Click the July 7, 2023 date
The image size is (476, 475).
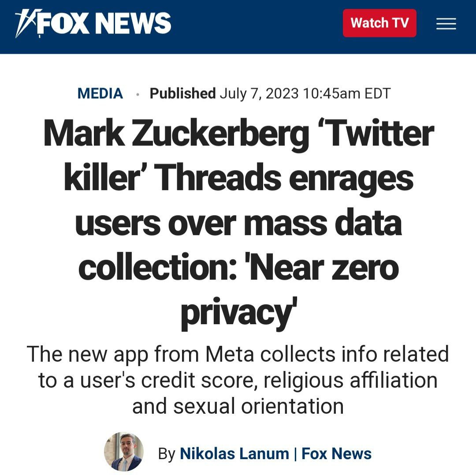coord(259,94)
